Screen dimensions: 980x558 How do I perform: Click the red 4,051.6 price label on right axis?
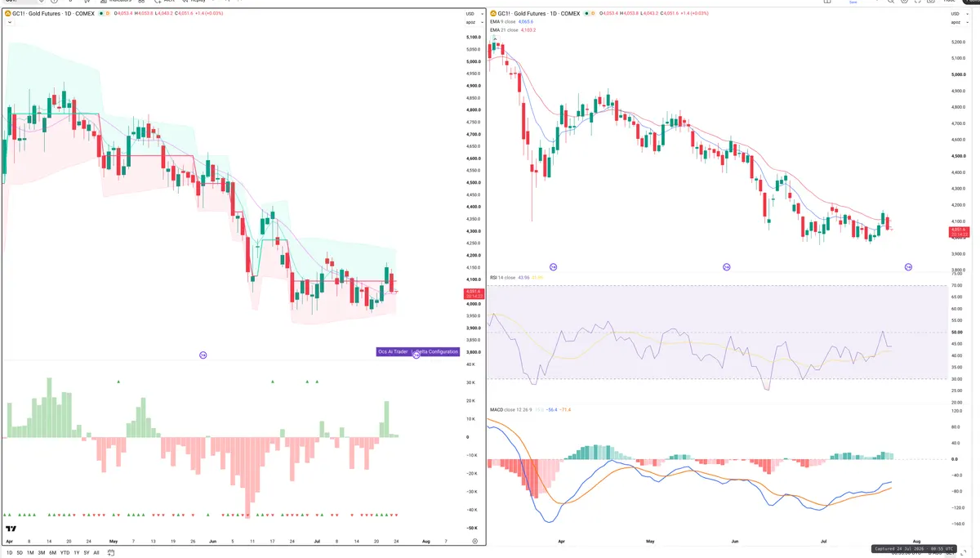coord(959,232)
